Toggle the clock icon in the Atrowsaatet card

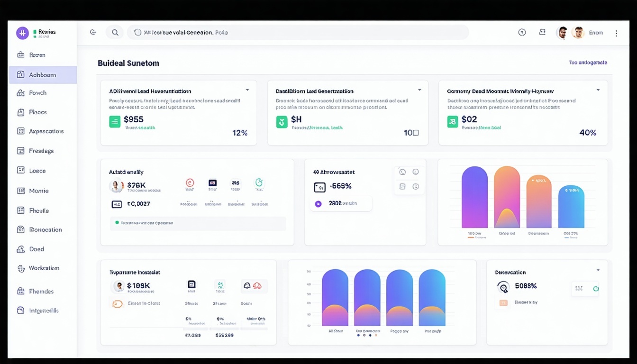402,172
